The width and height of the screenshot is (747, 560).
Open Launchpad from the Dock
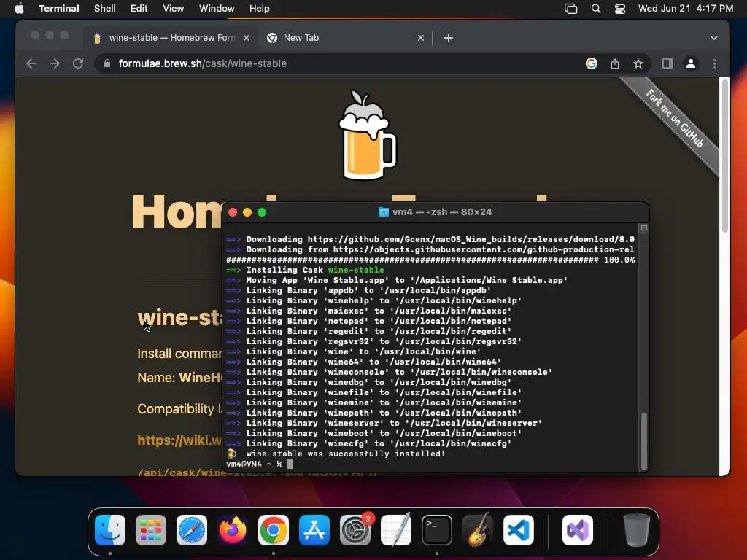point(151,530)
